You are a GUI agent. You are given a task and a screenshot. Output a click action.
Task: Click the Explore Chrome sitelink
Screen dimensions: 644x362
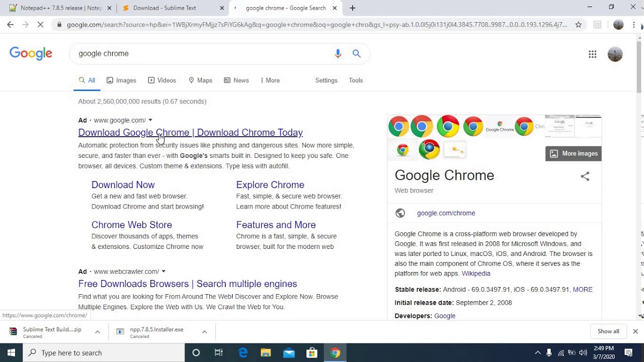[x=270, y=185]
